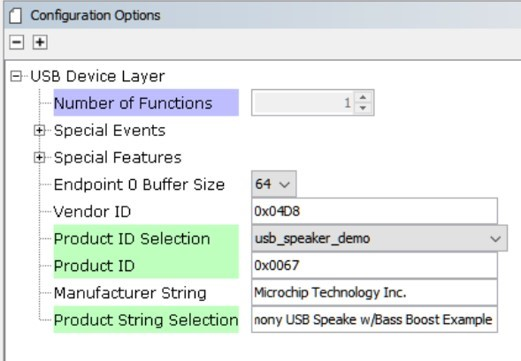Screen dimensions: 521x361
Task: Click the Vendor ID input field
Action: pos(374,211)
